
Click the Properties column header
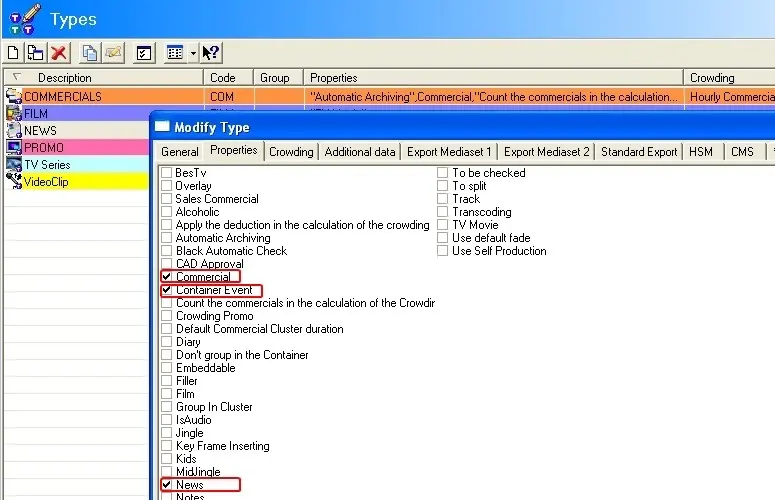tap(334, 77)
